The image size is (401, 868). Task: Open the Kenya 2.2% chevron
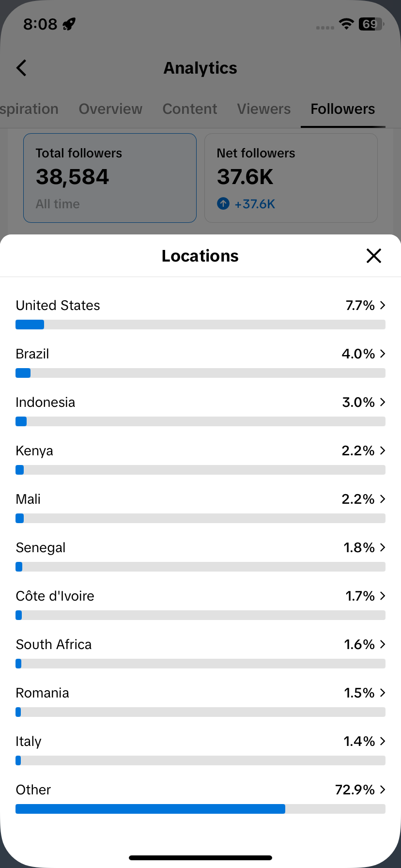[383, 450]
